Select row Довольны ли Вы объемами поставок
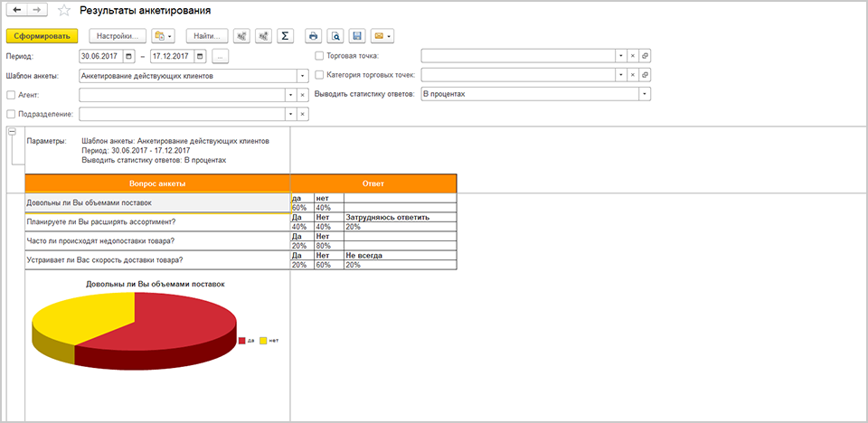 coord(157,202)
